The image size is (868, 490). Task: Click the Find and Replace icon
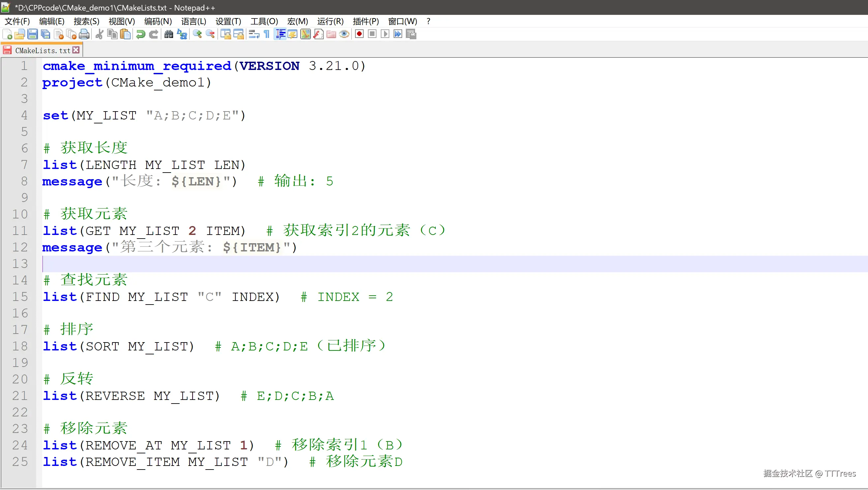click(x=182, y=34)
